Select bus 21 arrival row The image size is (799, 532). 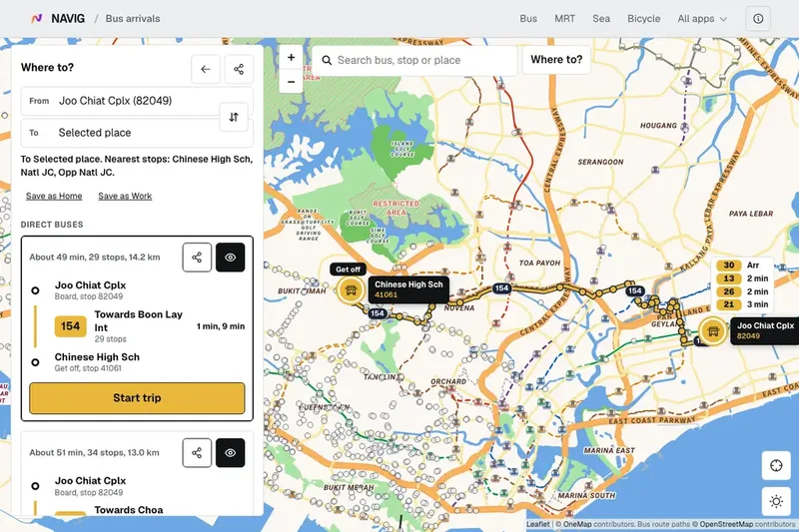point(743,304)
